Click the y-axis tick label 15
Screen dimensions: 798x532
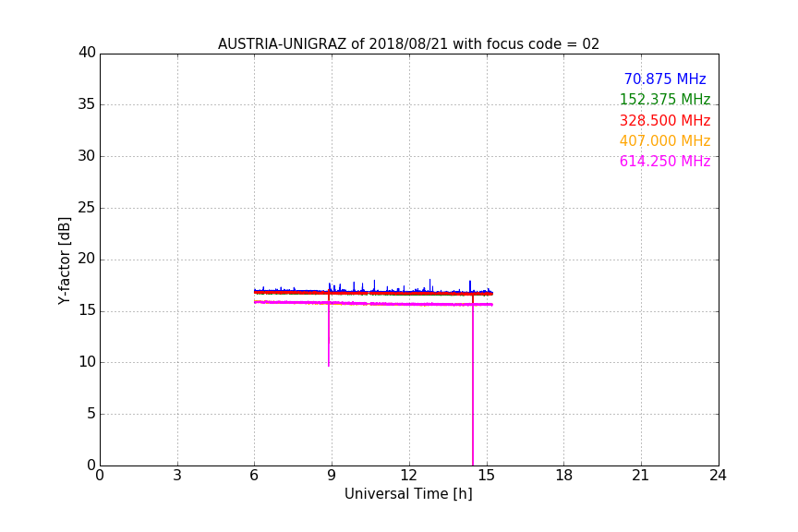point(87,310)
